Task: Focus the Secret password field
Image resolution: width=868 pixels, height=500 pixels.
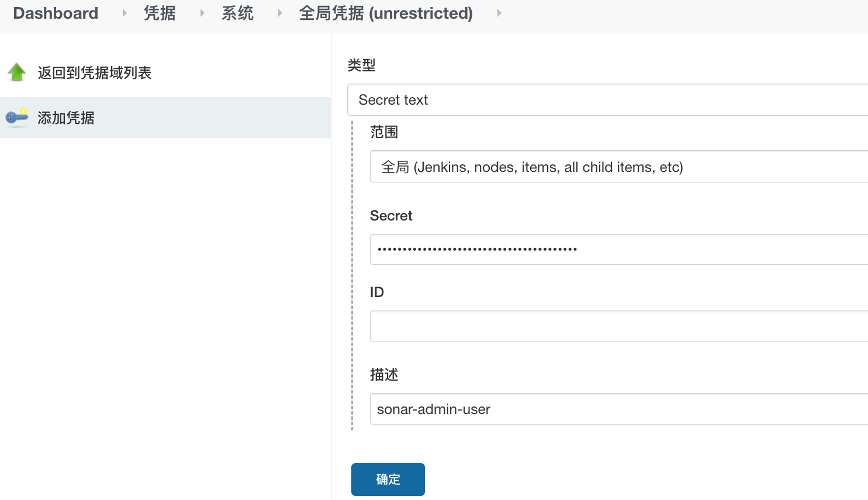Action: pos(619,250)
